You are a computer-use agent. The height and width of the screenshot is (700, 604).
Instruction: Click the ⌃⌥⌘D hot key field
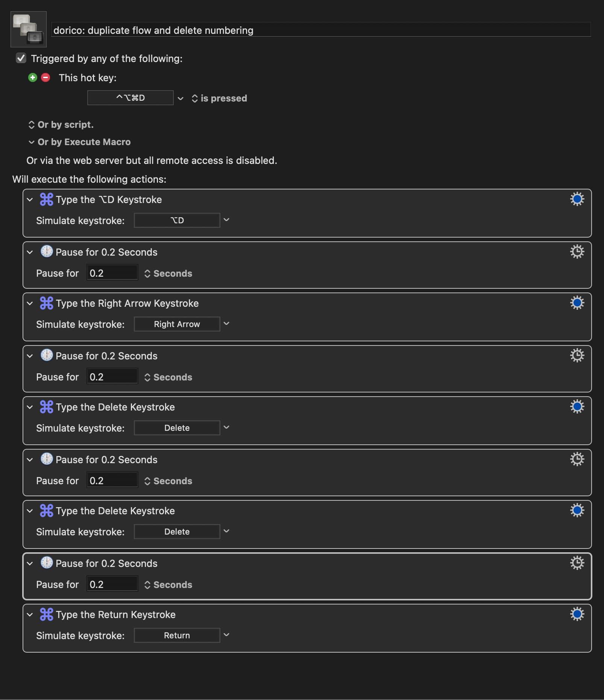tap(131, 98)
